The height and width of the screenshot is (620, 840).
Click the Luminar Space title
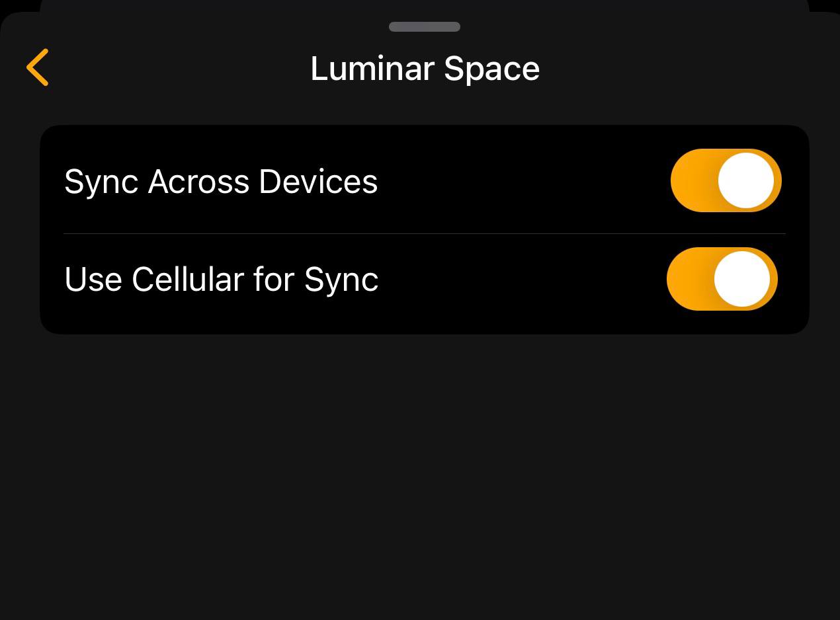[x=425, y=69]
